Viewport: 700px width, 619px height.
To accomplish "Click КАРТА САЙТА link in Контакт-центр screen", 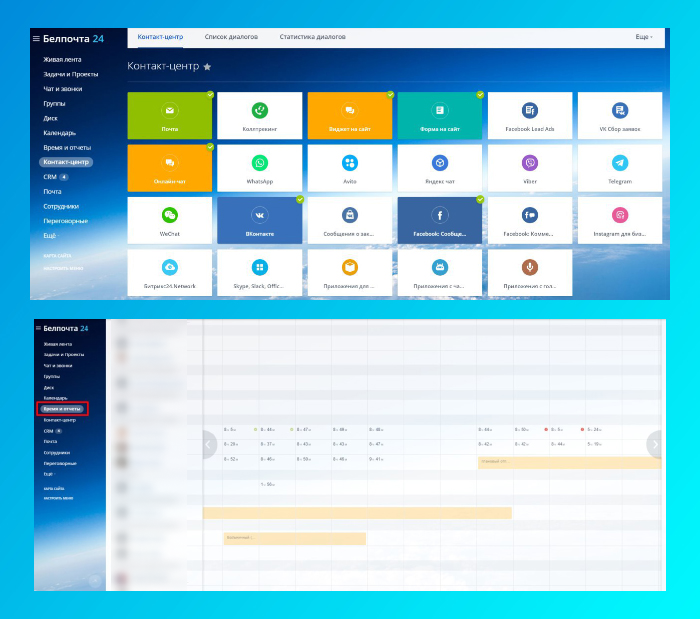I will 57,256.
